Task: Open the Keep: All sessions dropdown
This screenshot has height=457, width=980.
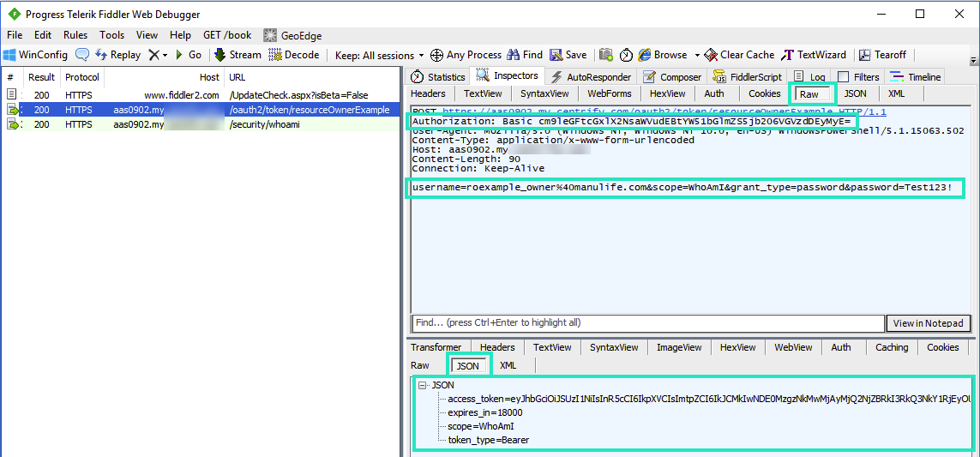Action: [x=379, y=55]
